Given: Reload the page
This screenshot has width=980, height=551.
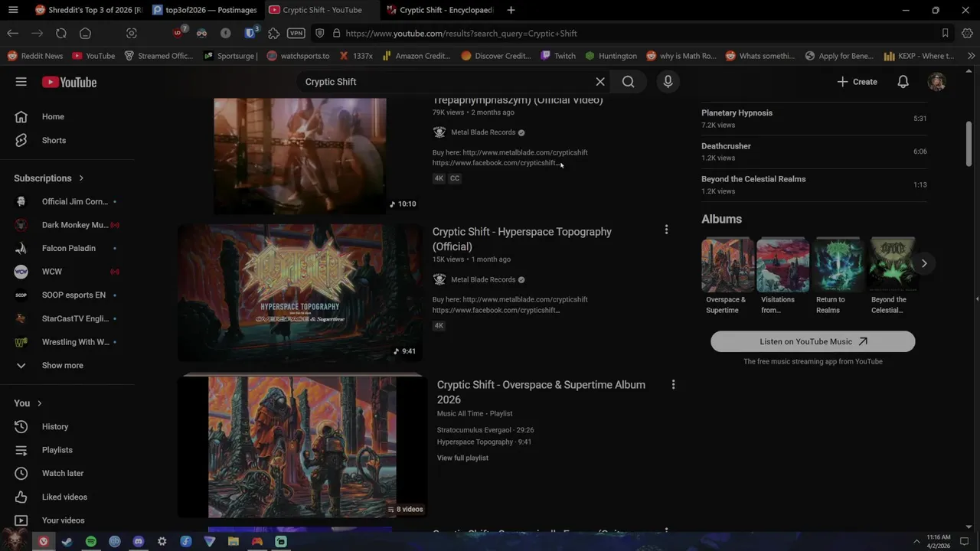Looking at the screenshot, I should tap(61, 34).
